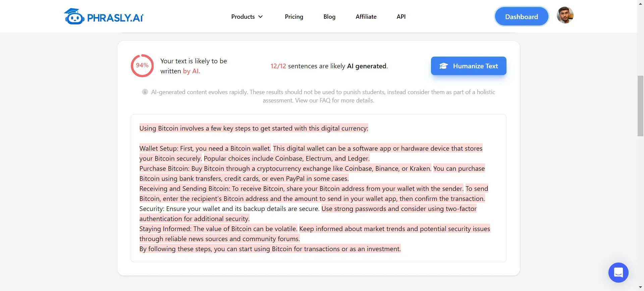Viewport: 644px width, 291px height.
Task: Click the sentence 'Using Bitcoin involves a few key steps'
Action: tap(254, 128)
